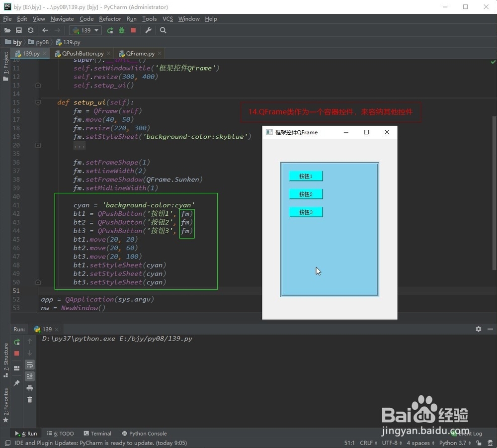Open the Structure side panel tab
Screen dimensions: 497x448
[x=5, y=360]
